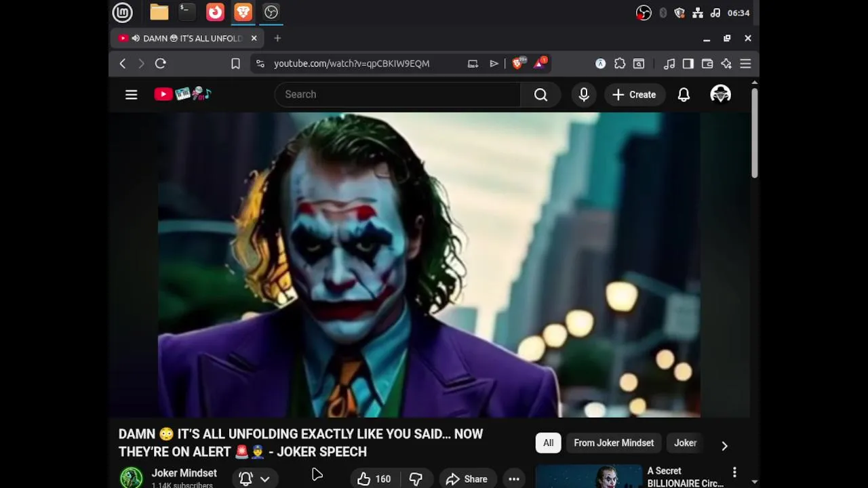Go to YouTube home via logo
Image resolution: width=868 pixels, height=488 pixels.
coord(183,94)
